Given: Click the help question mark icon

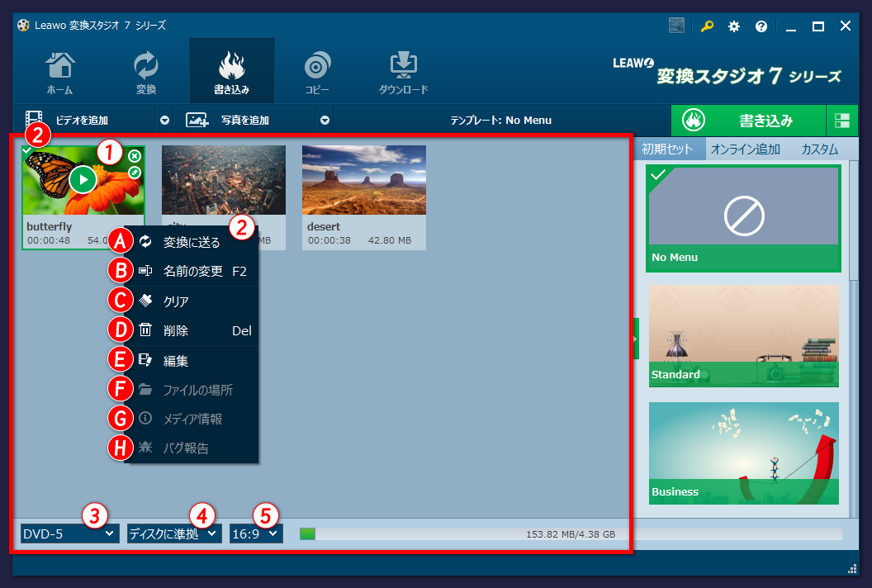Looking at the screenshot, I should click(761, 26).
